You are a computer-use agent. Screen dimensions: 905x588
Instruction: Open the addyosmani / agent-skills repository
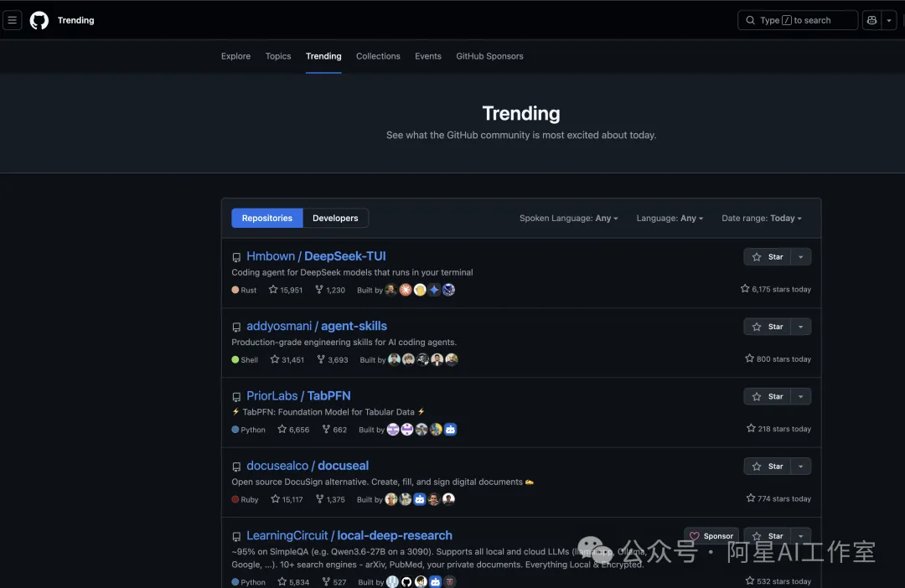pos(316,326)
